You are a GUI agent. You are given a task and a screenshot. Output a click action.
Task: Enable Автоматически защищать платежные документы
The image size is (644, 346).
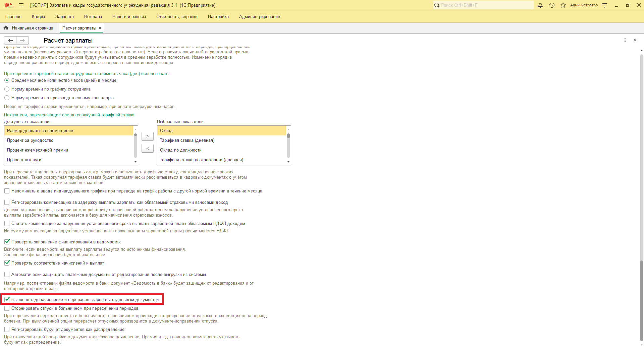pos(7,275)
